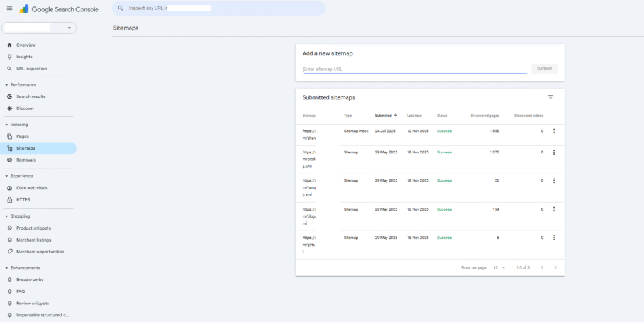Click the 24 Jul 2025 submitted date
This screenshot has height=322, width=644.
point(386,131)
